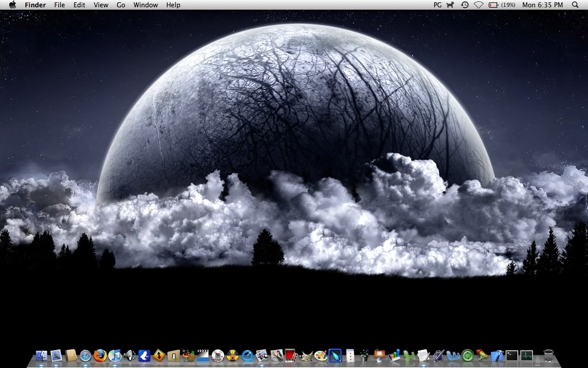Open blue-framed comet dock icon
This screenshot has height=368, width=588.
tap(335, 355)
